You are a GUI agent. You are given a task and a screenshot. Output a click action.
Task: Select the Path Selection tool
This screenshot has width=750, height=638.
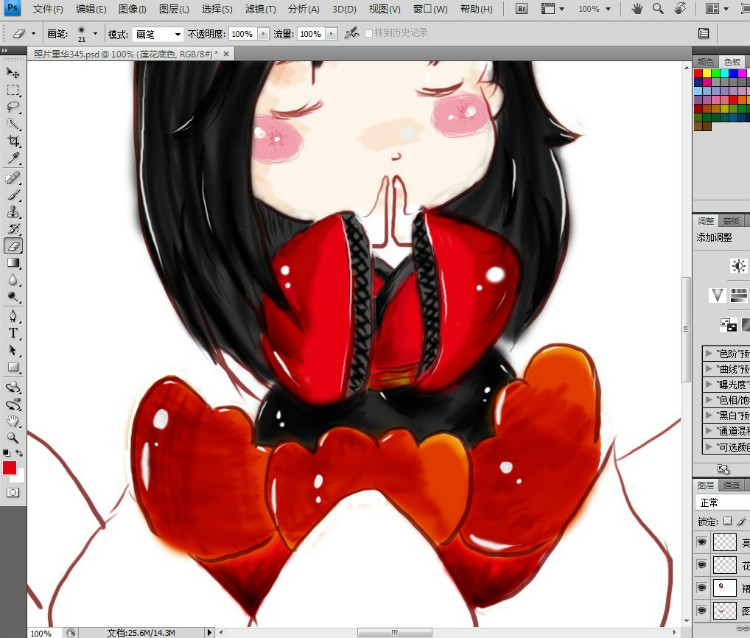coord(13,350)
